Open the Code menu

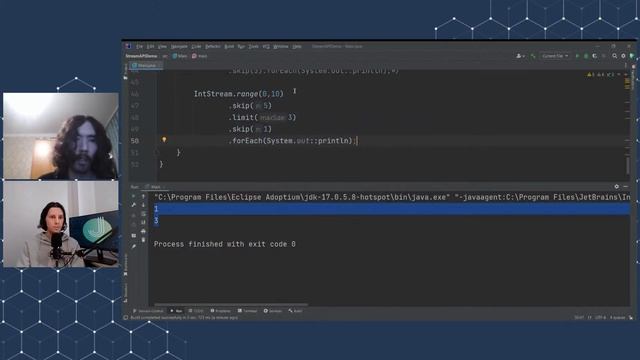196,47
